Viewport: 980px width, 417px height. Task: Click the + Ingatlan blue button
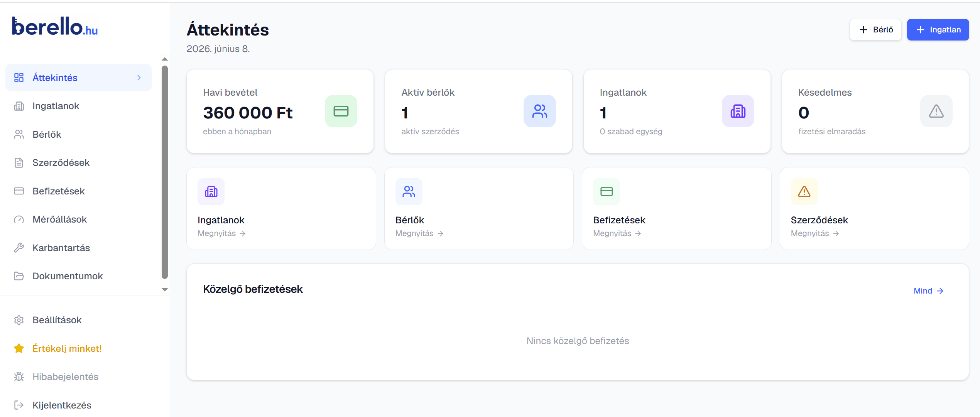[x=938, y=30]
